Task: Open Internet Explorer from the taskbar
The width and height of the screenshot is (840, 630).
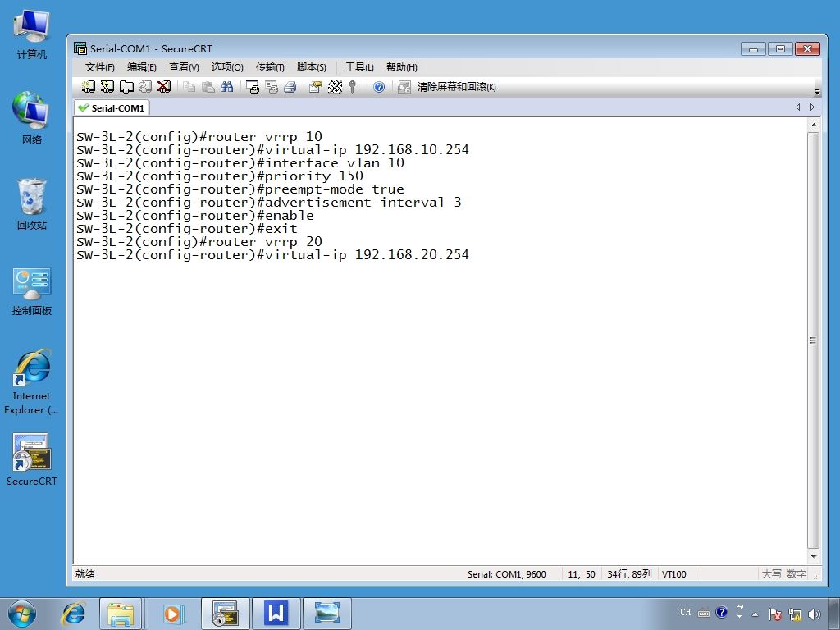Action: click(74, 614)
